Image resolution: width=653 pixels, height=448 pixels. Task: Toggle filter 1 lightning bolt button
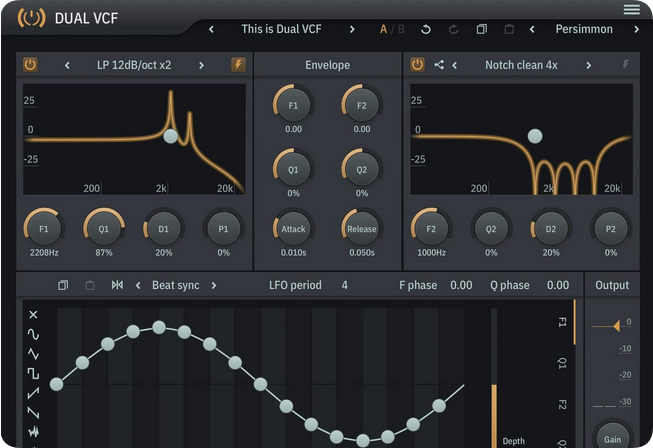[238, 65]
